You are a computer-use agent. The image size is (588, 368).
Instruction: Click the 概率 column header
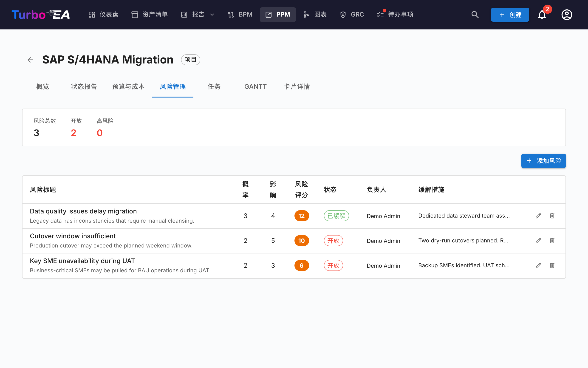(x=245, y=190)
